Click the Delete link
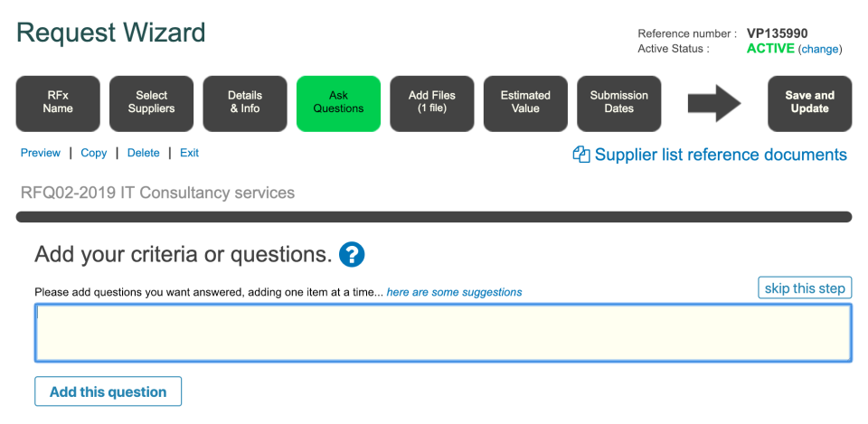Image resolution: width=868 pixels, height=424 pixels. [143, 153]
